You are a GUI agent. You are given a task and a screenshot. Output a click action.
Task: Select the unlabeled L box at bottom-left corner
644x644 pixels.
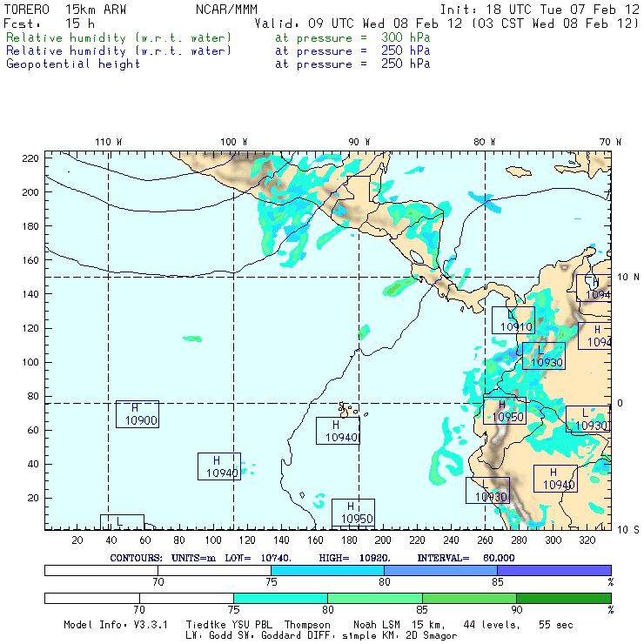point(122,521)
